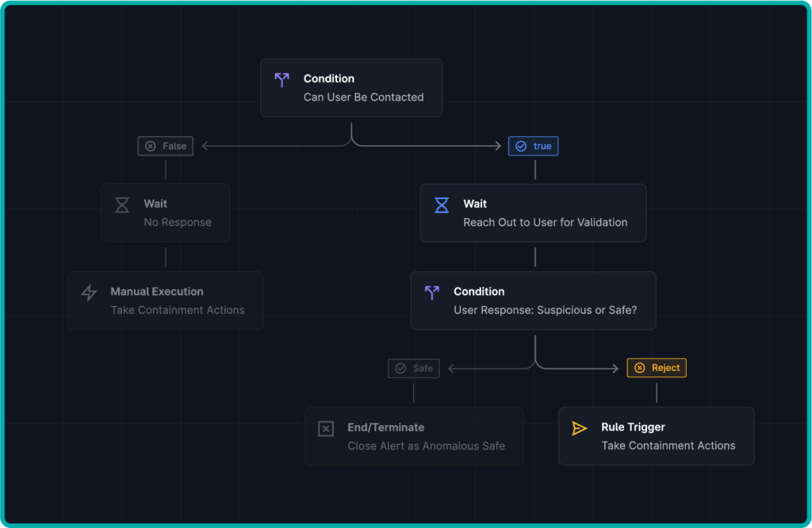Select the true branch label
Image resolution: width=812 pixels, height=528 pixels.
(533, 146)
